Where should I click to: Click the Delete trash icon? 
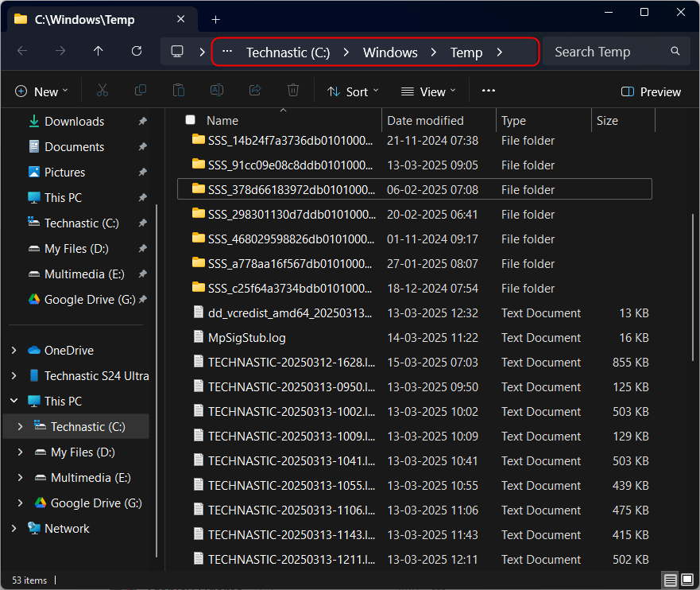[293, 91]
